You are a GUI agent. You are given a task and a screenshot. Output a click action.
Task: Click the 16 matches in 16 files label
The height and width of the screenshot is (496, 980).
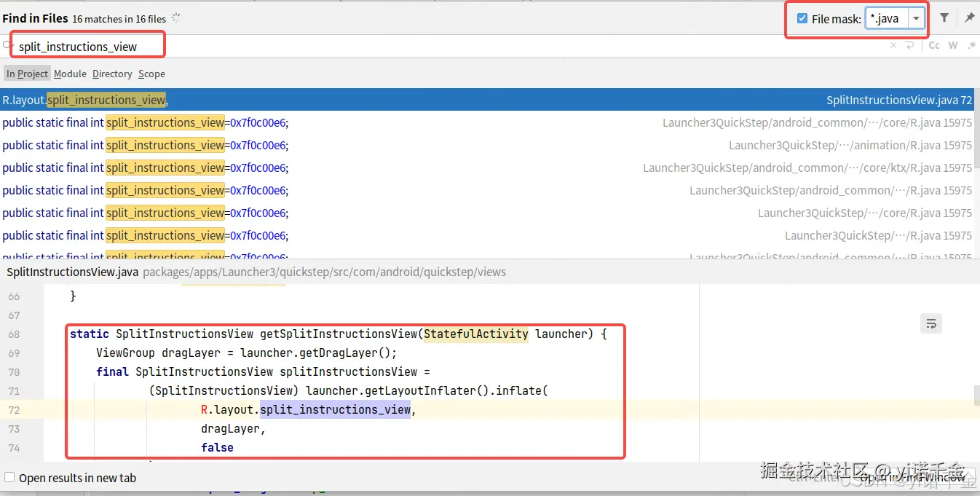pyautogui.click(x=119, y=19)
